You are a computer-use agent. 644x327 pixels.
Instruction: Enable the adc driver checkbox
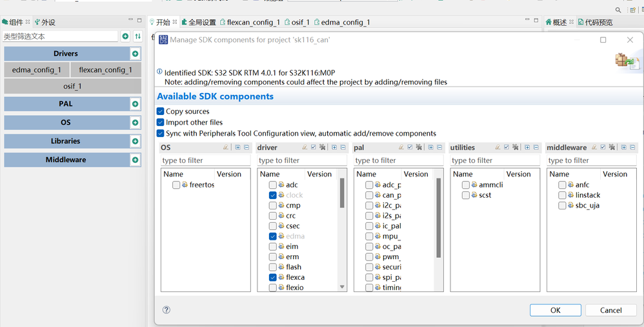(273, 185)
